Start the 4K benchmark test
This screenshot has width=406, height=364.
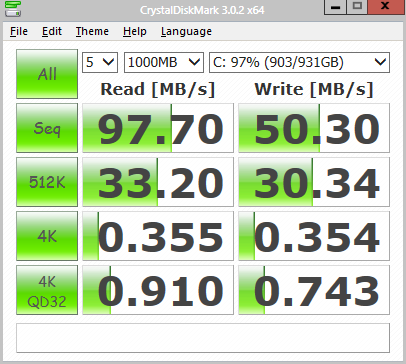coord(47,236)
